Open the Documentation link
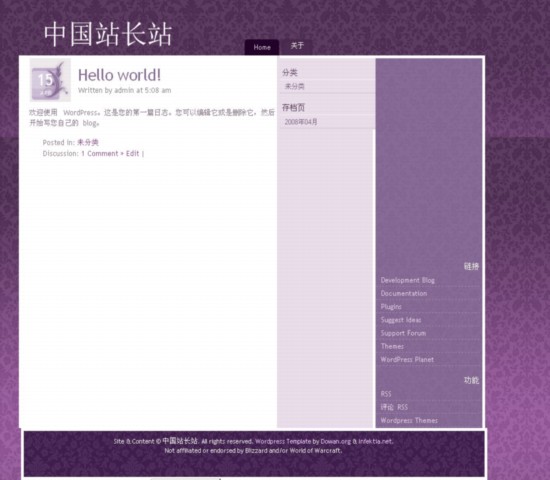Viewport: 550px width, 480px height. (x=404, y=293)
